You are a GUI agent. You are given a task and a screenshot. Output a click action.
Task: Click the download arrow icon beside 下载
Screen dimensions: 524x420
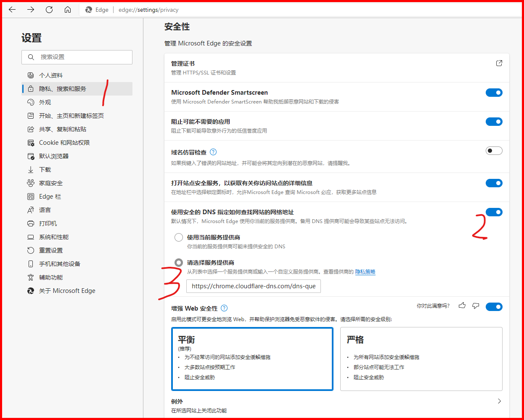click(x=31, y=170)
